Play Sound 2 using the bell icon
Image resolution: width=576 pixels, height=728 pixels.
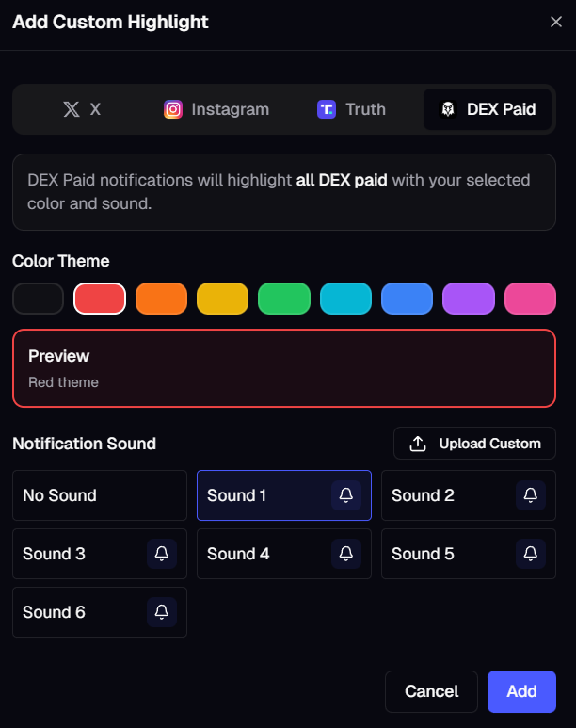click(531, 495)
